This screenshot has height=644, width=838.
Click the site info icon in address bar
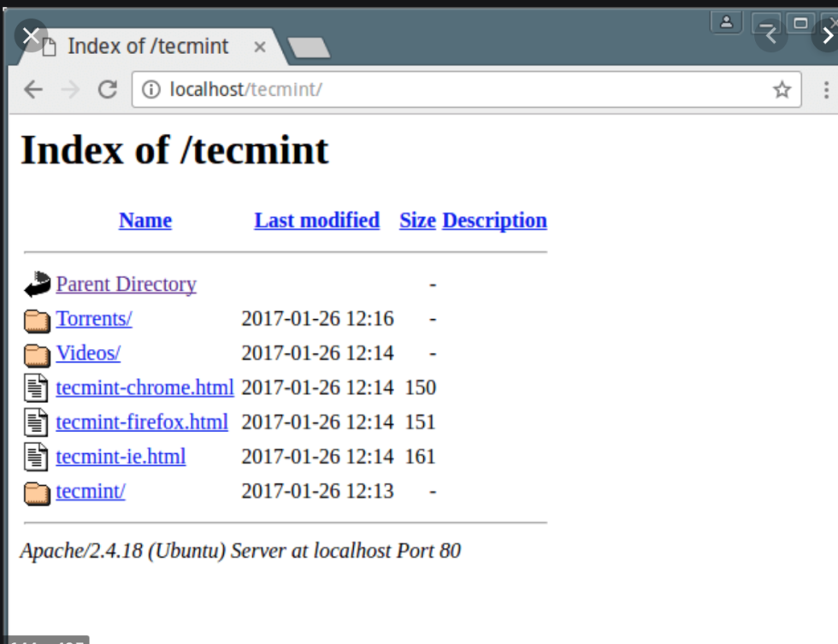150,89
